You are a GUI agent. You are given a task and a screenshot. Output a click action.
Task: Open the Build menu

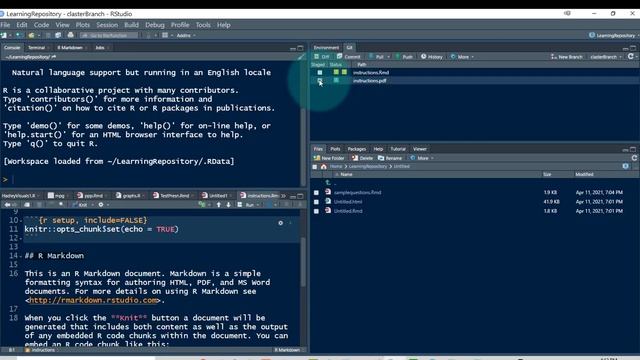[x=131, y=25]
